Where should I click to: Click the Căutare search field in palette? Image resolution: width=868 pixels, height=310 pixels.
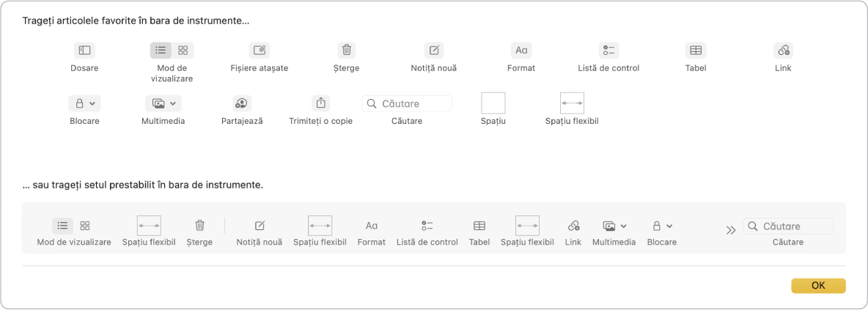pos(408,103)
